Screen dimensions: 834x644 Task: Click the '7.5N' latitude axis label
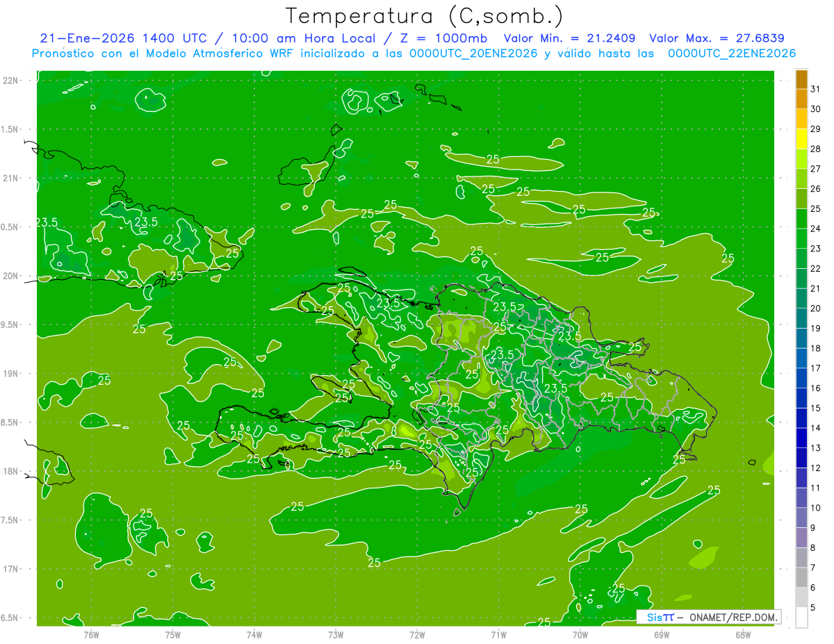[9, 520]
